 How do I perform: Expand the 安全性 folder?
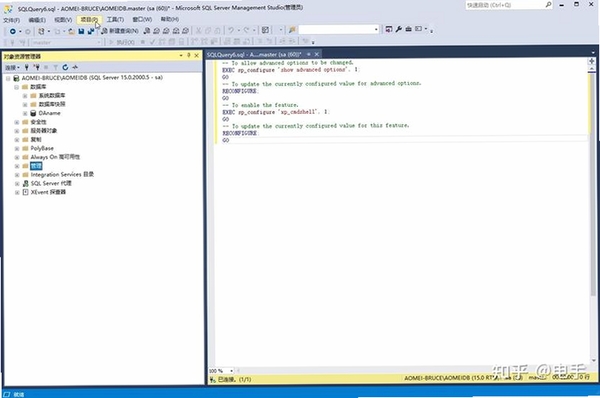[16, 122]
